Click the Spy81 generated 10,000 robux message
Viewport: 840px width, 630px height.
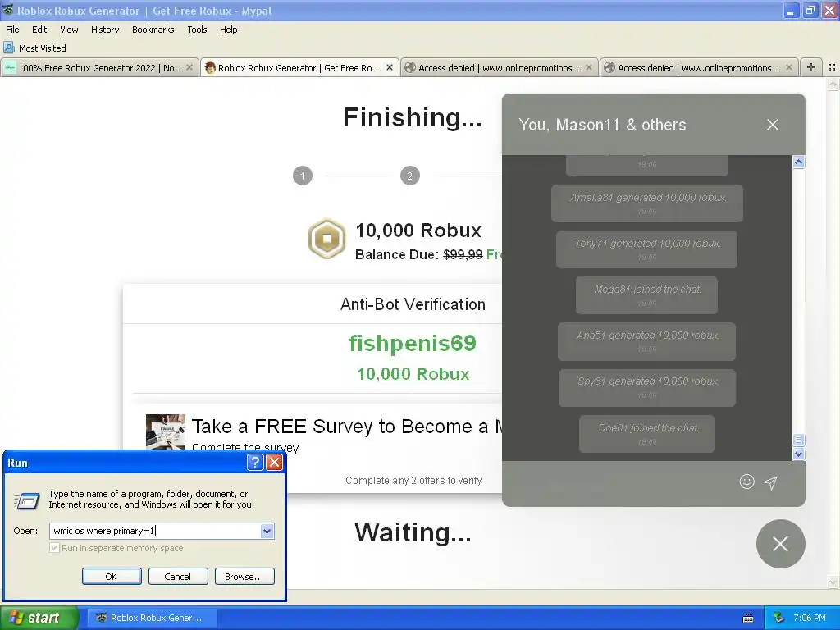[x=647, y=387]
